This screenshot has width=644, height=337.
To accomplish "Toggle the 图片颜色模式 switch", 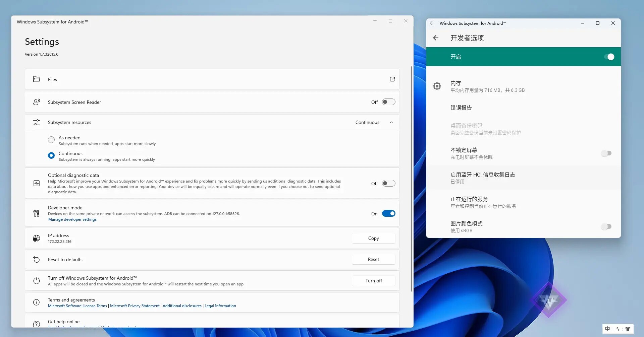I will (x=606, y=227).
